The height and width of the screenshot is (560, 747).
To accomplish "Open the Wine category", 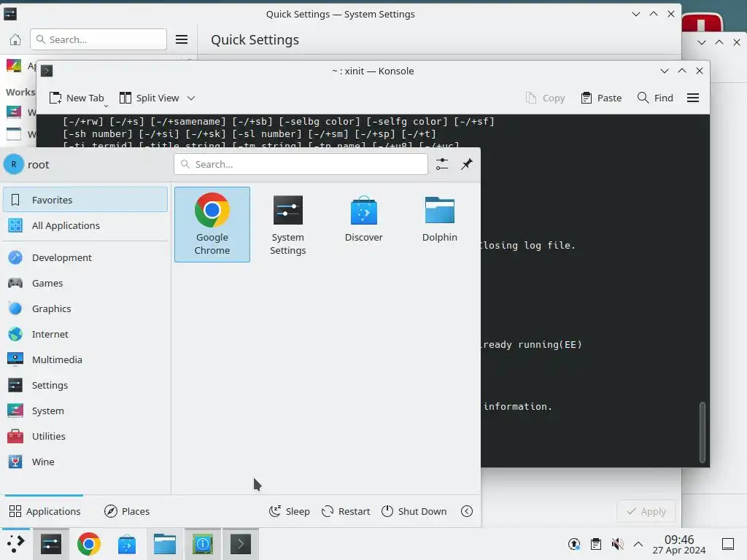I will point(85,462).
